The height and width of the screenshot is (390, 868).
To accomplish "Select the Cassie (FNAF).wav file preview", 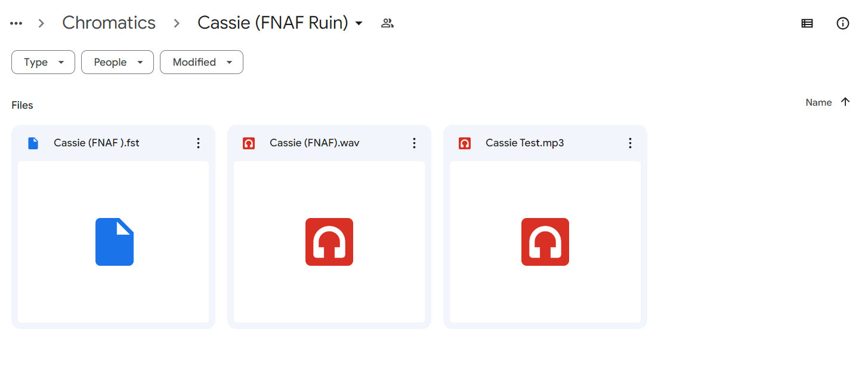I will (329, 241).
